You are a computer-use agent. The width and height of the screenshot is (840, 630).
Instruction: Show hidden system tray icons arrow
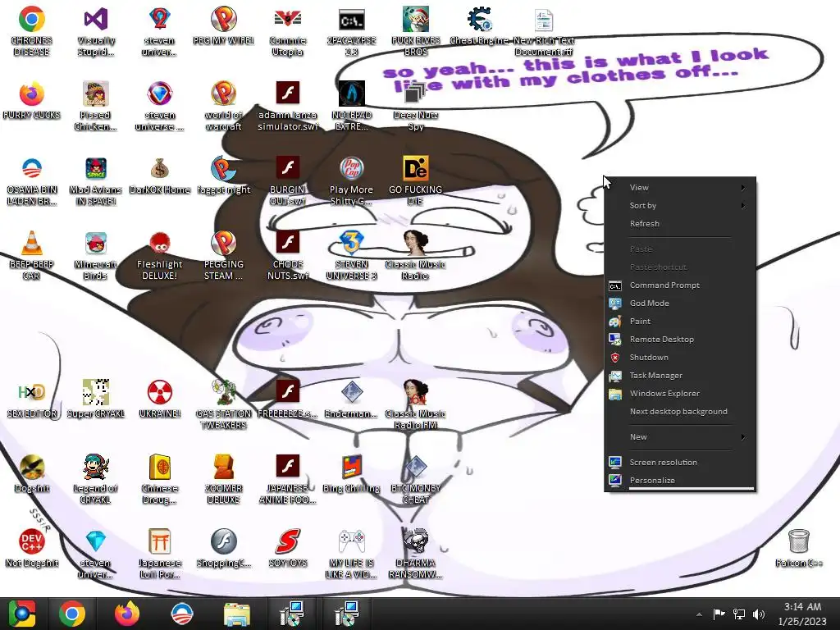coord(699,614)
